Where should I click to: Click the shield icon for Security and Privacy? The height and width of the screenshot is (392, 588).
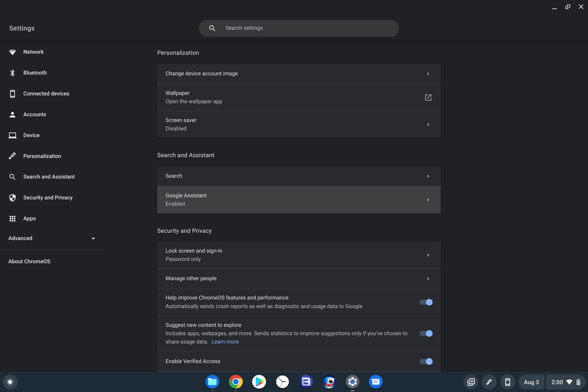coord(12,198)
